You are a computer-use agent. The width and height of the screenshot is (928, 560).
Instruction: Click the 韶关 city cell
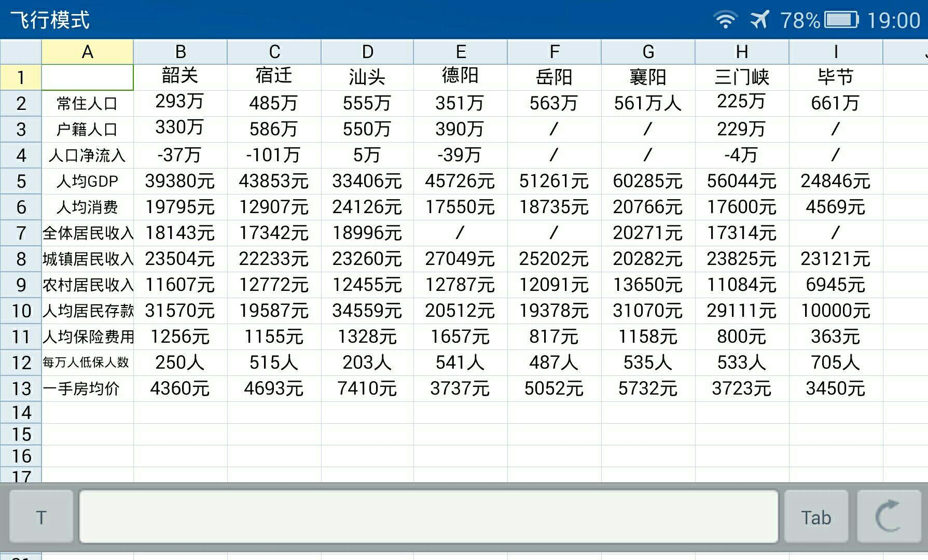[181, 77]
